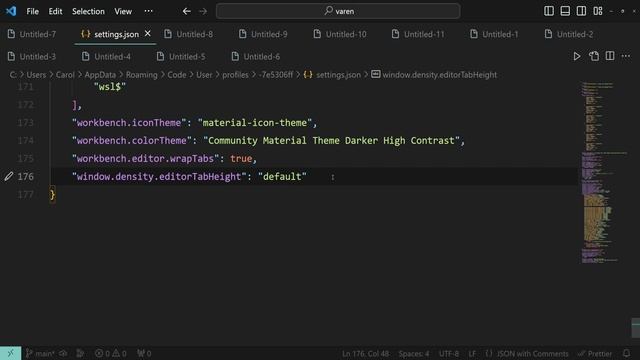
Task: Click the Run play icon in editor toolbar
Action: point(577,56)
